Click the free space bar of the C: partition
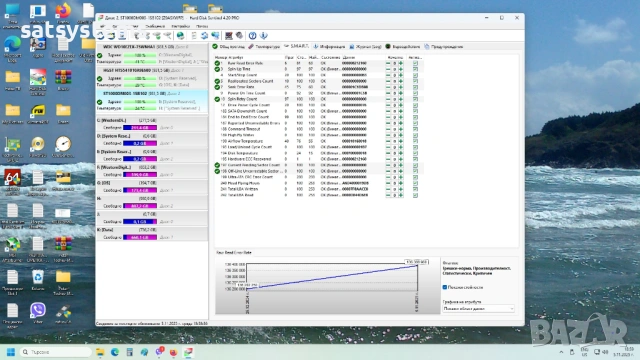Viewport: 640px width, 360px height. coord(140,128)
